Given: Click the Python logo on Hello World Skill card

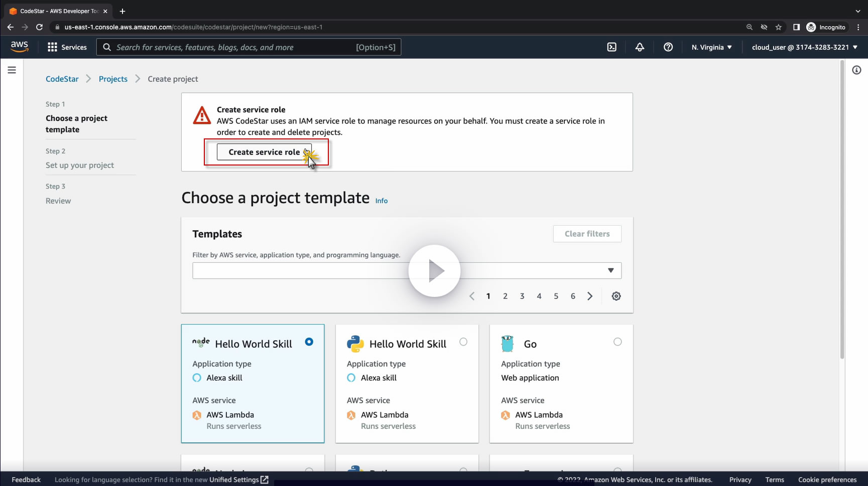Looking at the screenshot, I should tap(355, 344).
